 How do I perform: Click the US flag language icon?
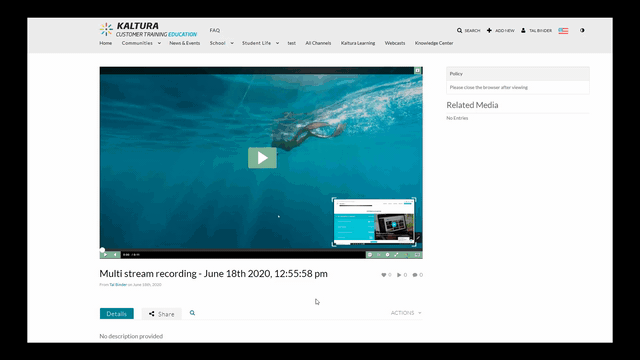pos(563,31)
